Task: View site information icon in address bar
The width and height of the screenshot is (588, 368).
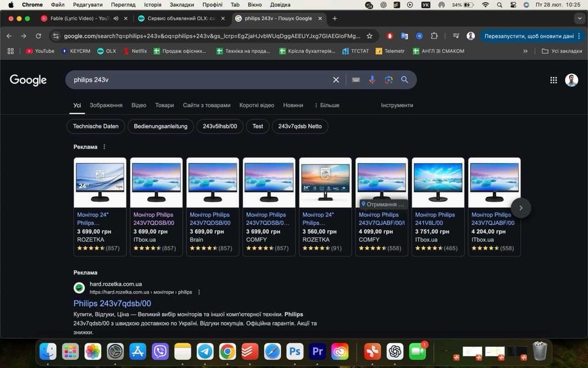Action: [x=56, y=36]
